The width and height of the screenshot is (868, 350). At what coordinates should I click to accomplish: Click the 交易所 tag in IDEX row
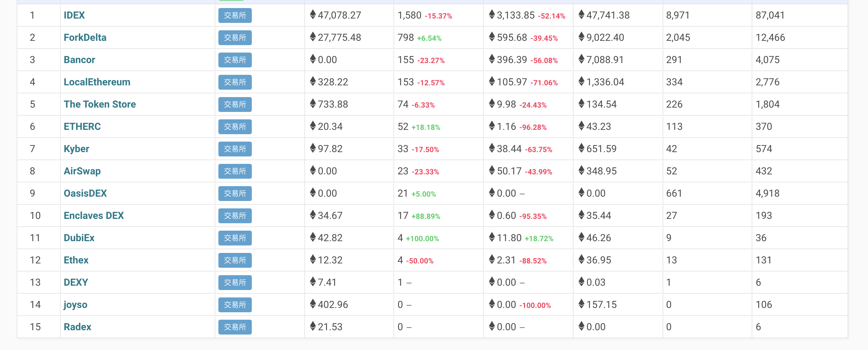tap(235, 15)
